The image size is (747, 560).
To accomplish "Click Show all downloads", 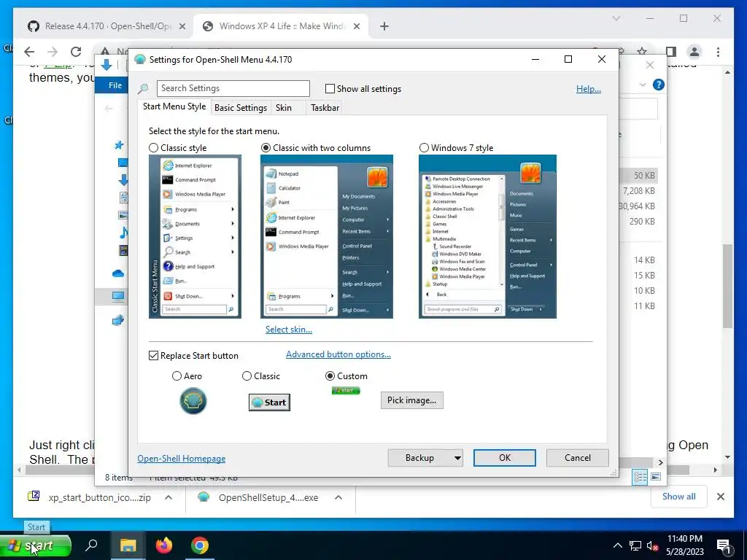I will [x=678, y=497].
